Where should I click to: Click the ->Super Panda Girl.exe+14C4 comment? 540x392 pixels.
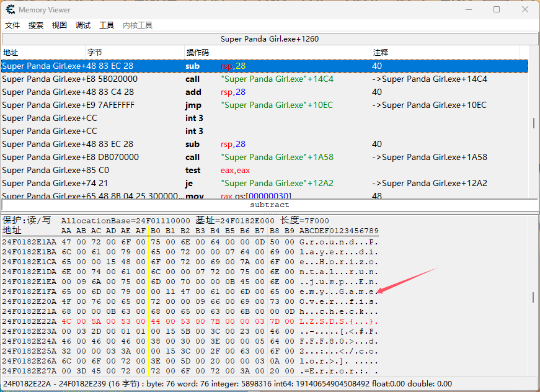click(x=430, y=79)
